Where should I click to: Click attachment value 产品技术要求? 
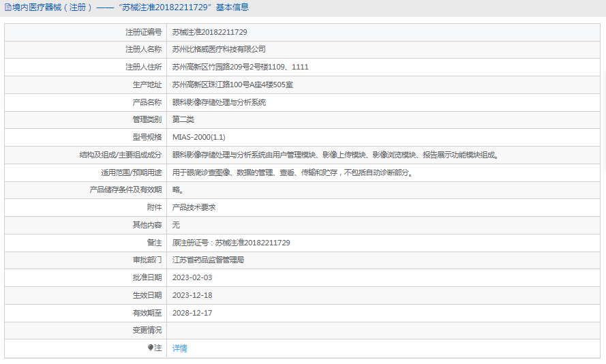click(194, 207)
